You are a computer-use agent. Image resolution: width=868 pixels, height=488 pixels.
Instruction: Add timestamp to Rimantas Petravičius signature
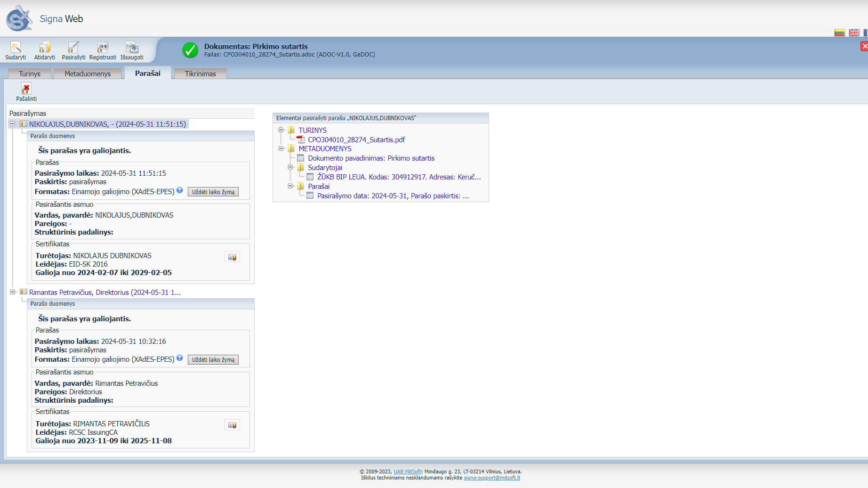tap(213, 360)
